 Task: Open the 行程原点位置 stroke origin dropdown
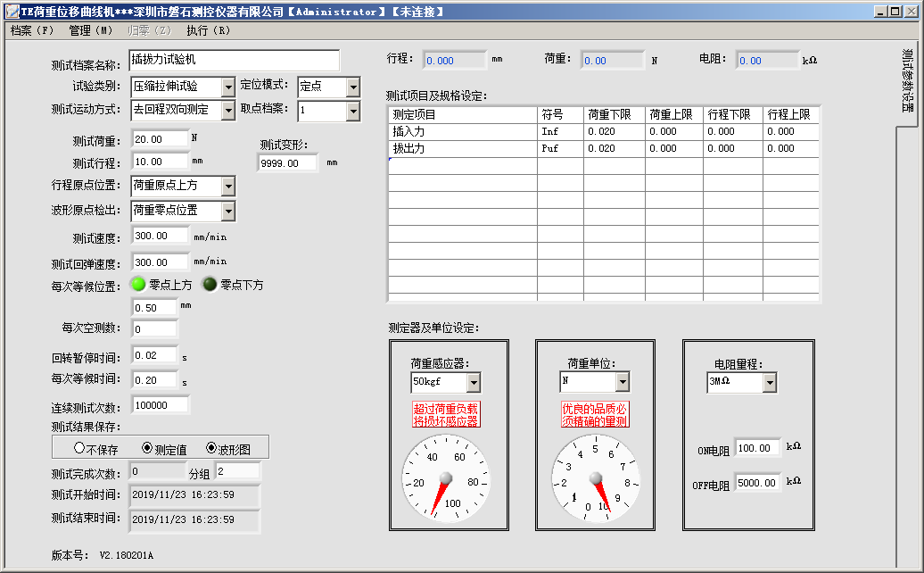[229, 187]
